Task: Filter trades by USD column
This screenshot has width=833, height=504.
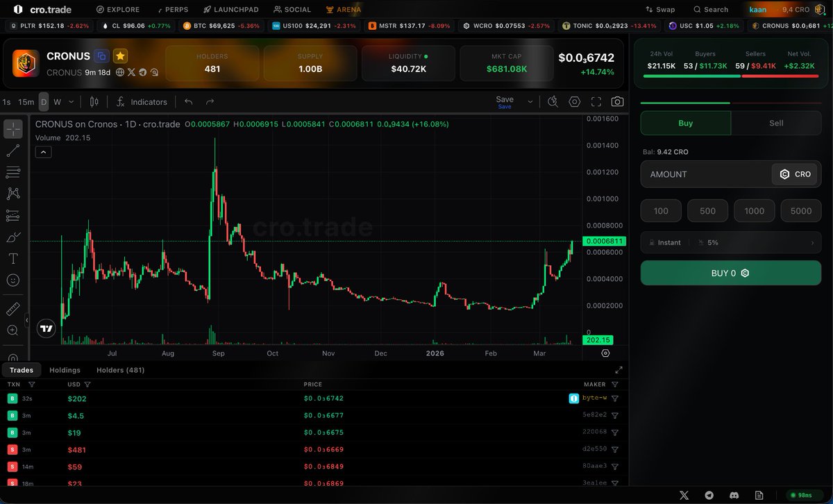Action: click(x=88, y=385)
